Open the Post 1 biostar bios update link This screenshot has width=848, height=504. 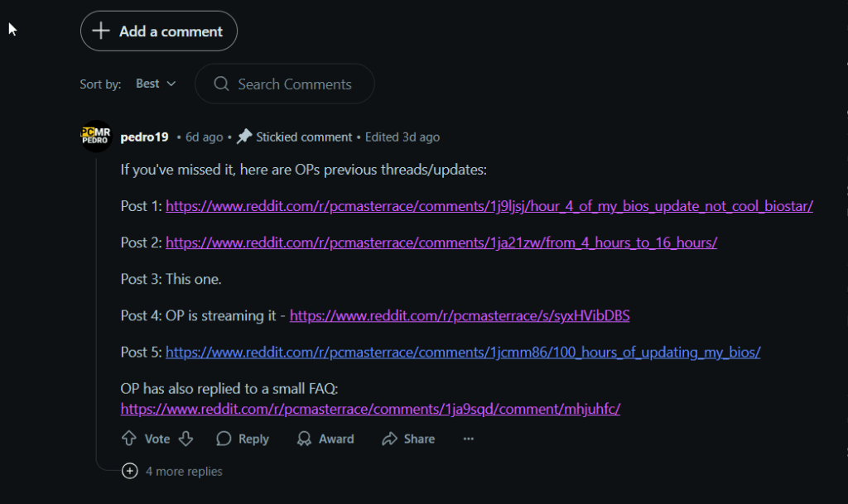click(x=489, y=206)
